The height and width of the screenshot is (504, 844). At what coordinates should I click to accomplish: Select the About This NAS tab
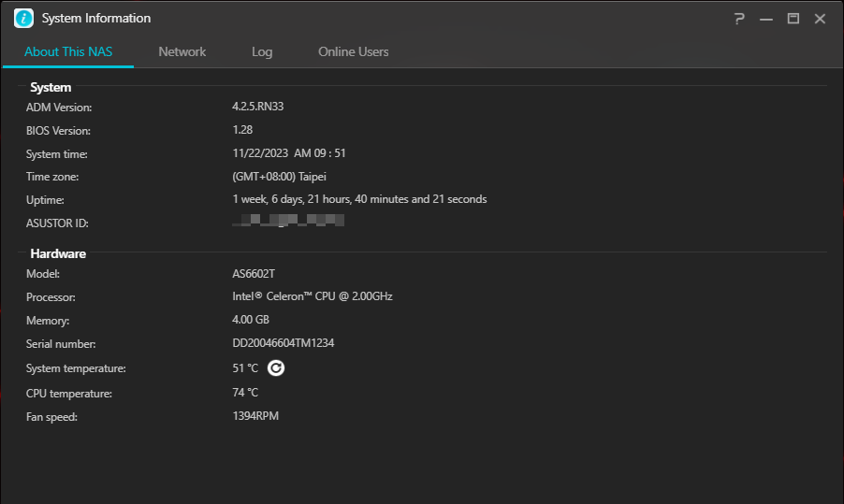(x=68, y=52)
